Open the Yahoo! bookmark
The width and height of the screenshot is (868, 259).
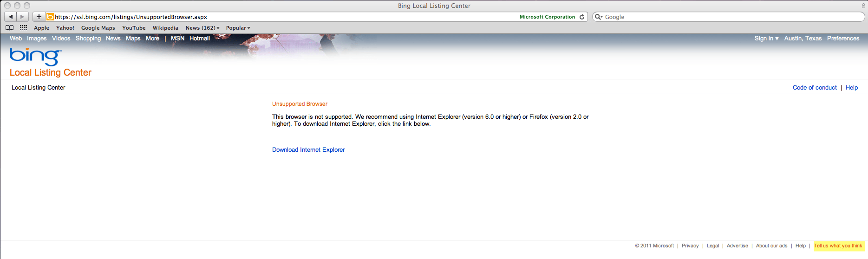65,28
